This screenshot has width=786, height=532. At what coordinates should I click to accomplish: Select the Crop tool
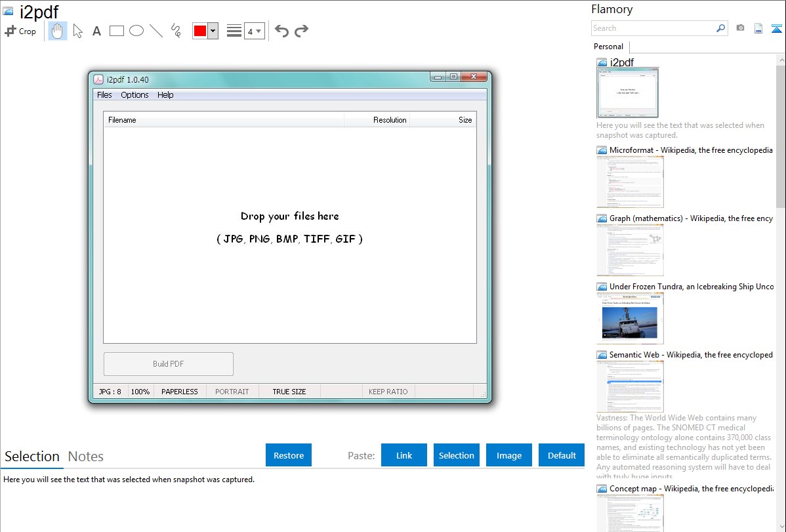20,31
